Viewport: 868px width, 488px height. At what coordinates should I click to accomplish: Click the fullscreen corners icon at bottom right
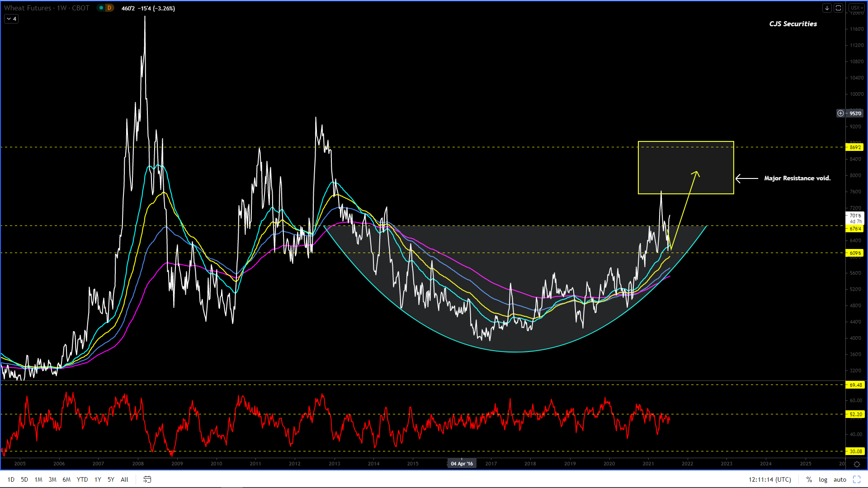coord(857,479)
